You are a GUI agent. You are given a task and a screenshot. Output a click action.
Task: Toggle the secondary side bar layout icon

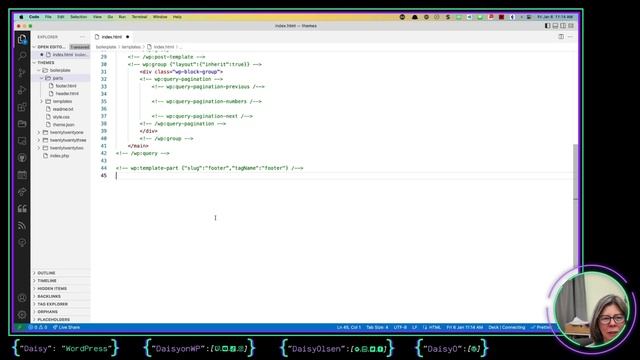click(x=563, y=26)
